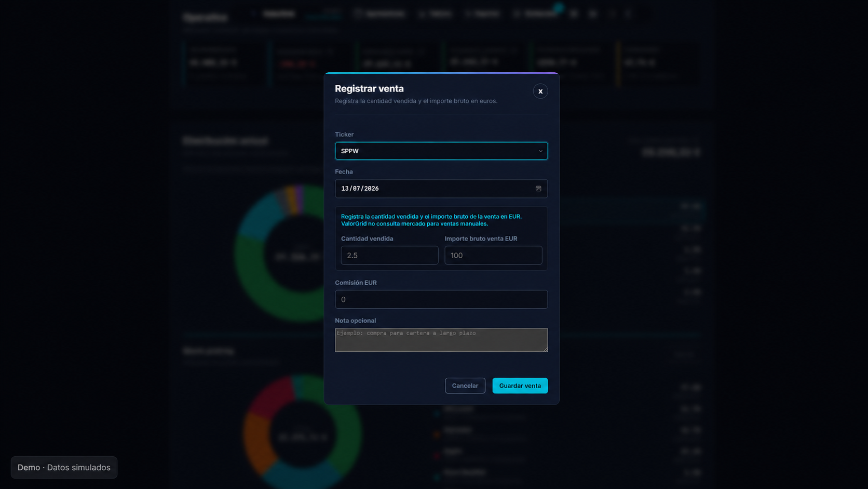Open the calendar picker icon in Fecha
868x489 pixels.
[538, 189]
